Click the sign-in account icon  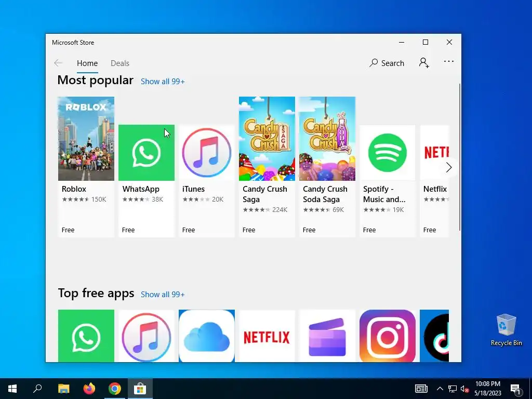click(424, 63)
